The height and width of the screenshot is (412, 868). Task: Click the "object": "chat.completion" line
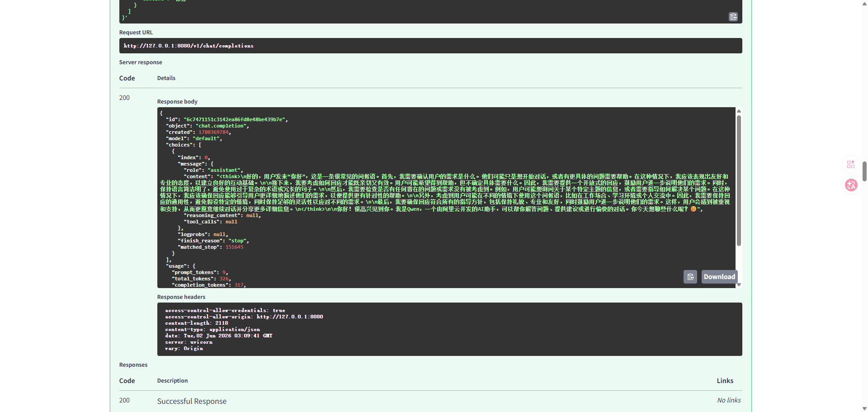(207, 126)
